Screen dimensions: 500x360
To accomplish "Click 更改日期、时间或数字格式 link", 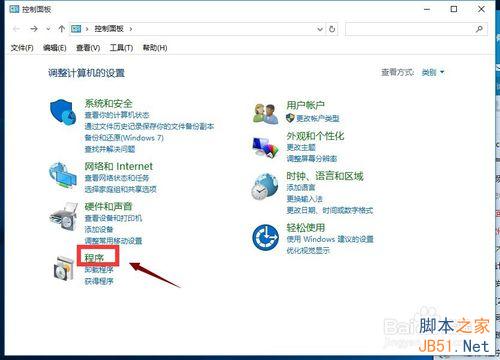I will (330, 211).
